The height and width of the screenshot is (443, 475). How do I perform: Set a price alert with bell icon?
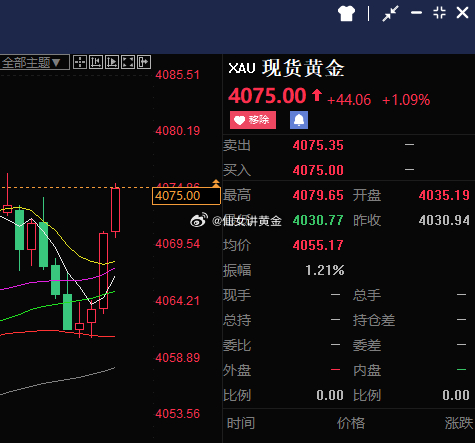(x=299, y=120)
